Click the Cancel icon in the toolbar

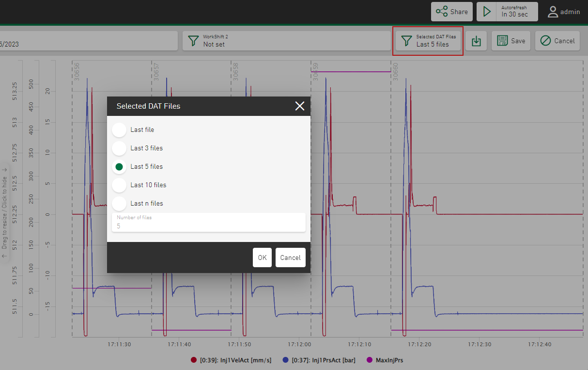[x=545, y=41]
